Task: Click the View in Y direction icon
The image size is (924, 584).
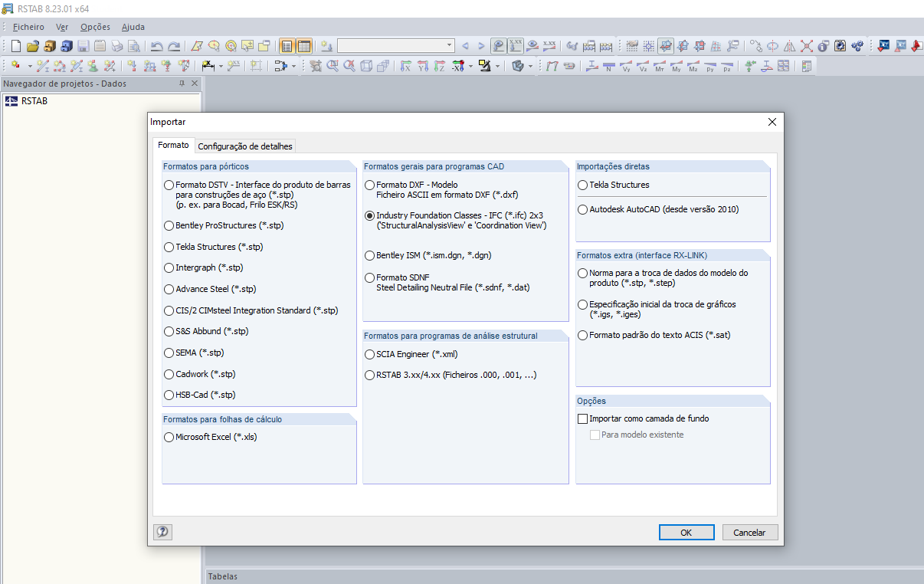Action: (422, 66)
